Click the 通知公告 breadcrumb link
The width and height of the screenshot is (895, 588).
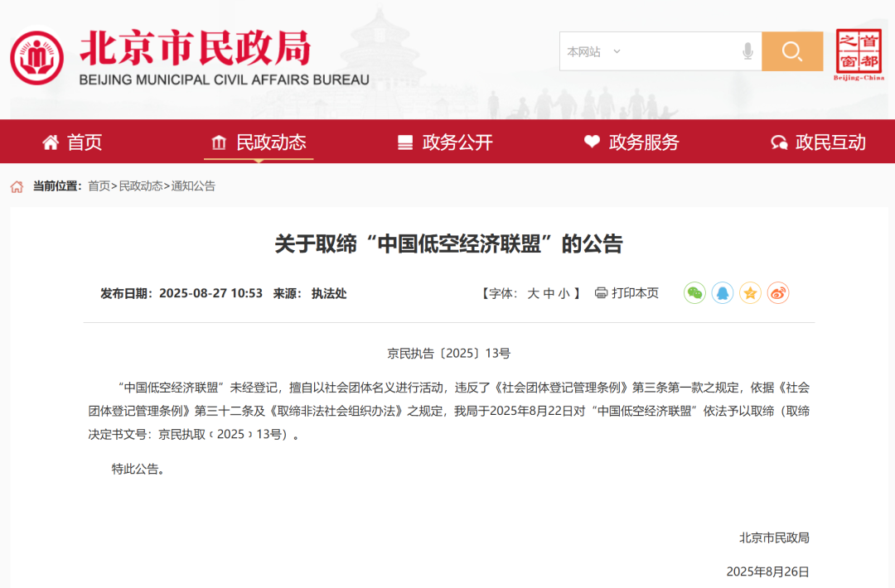(193, 186)
